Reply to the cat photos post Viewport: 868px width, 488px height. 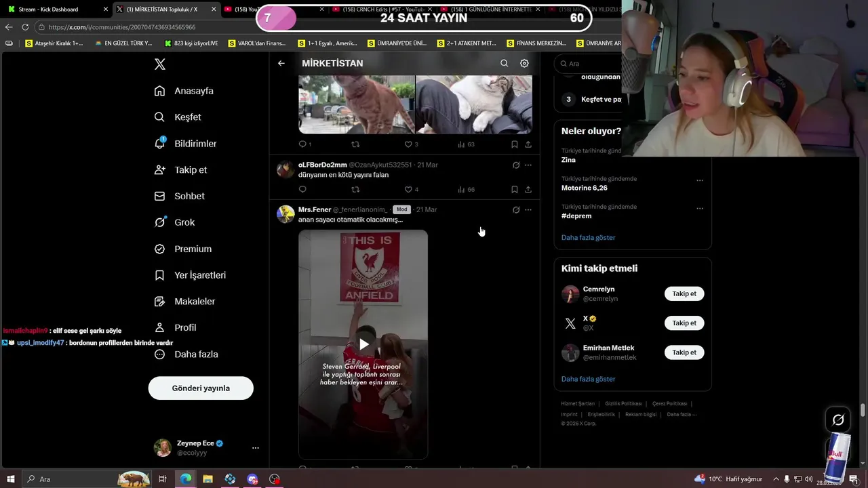point(302,144)
